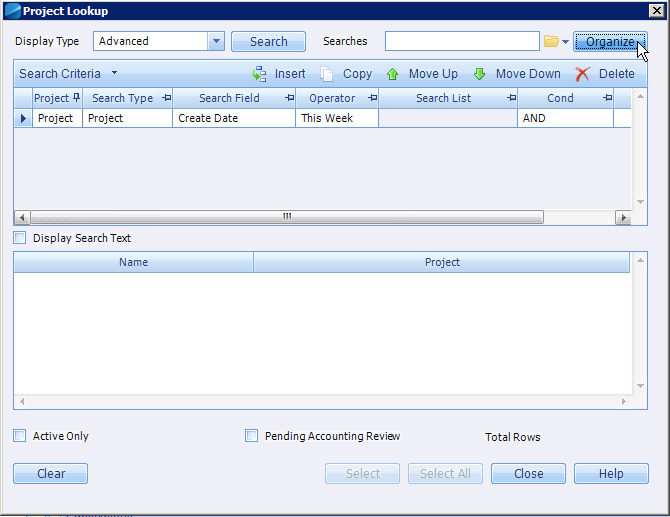The width and height of the screenshot is (670, 517).
Task: Enable Display Search Text checkbox
Action: pos(20,238)
